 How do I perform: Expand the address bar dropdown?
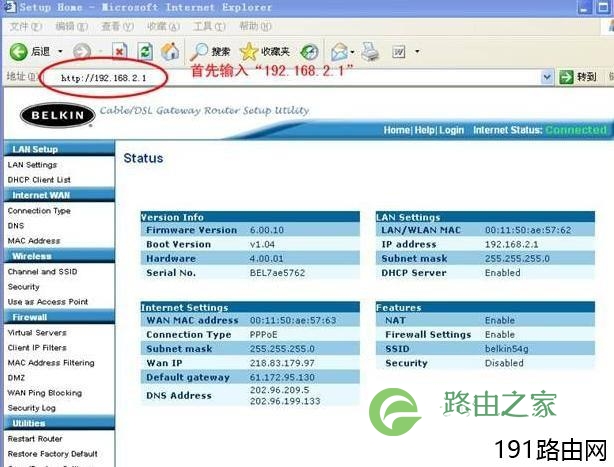point(547,77)
